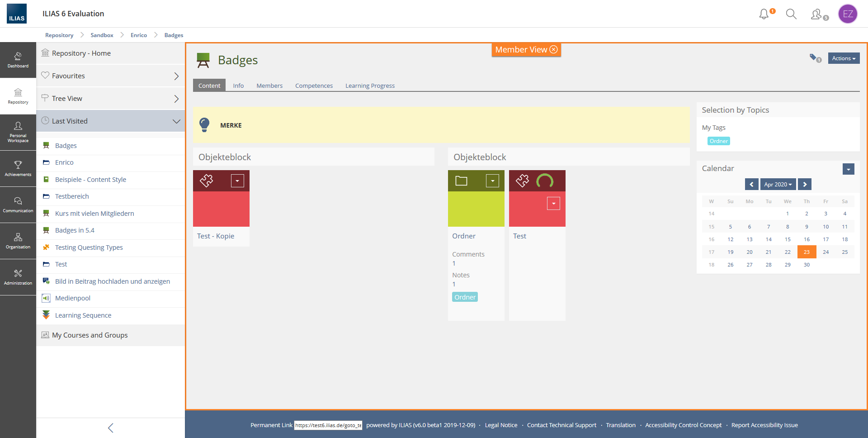Switch to the Learning Progress tab

(x=370, y=86)
